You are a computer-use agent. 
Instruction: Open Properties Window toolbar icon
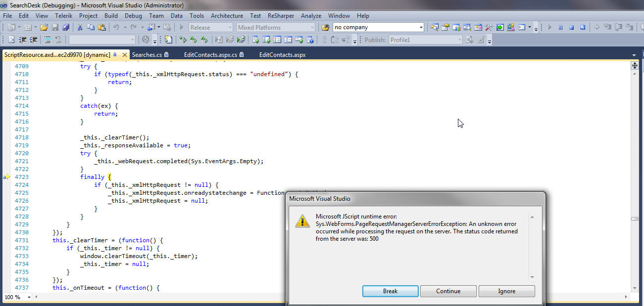pos(445,28)
